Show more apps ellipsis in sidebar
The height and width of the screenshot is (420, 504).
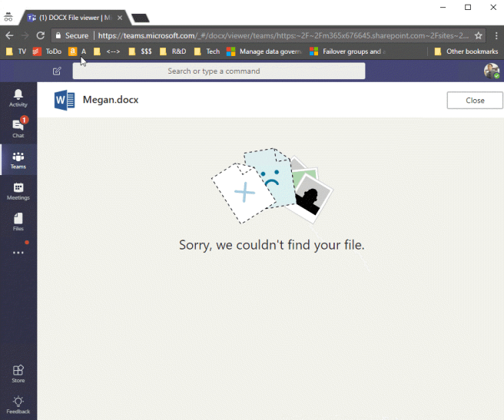pos(18,253)
